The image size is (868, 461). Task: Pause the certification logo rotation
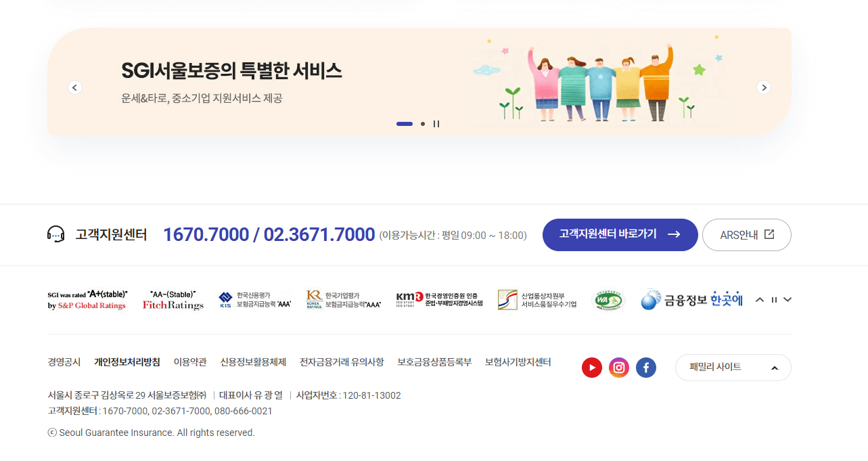coord(773,299)
